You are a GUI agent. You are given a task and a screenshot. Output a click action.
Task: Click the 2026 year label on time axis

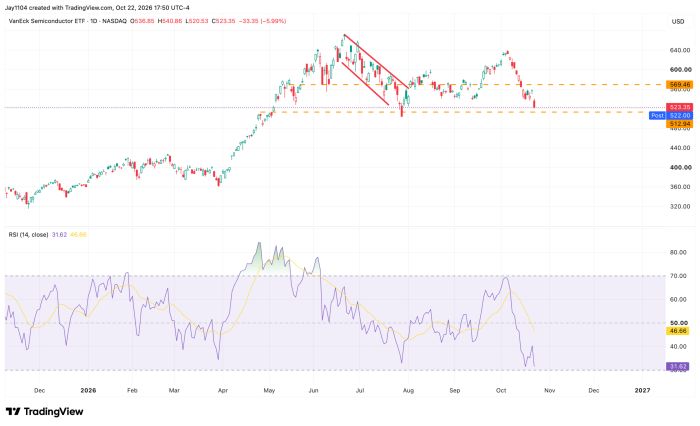(x=88, y=390)
